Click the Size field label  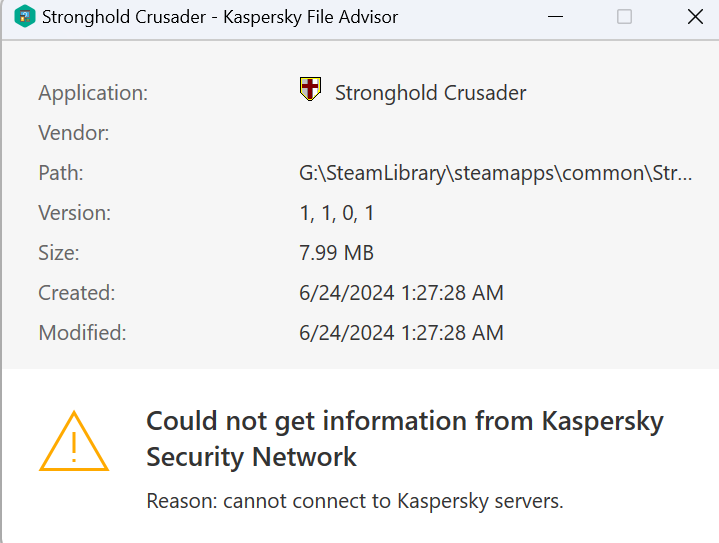pos(59,253)
